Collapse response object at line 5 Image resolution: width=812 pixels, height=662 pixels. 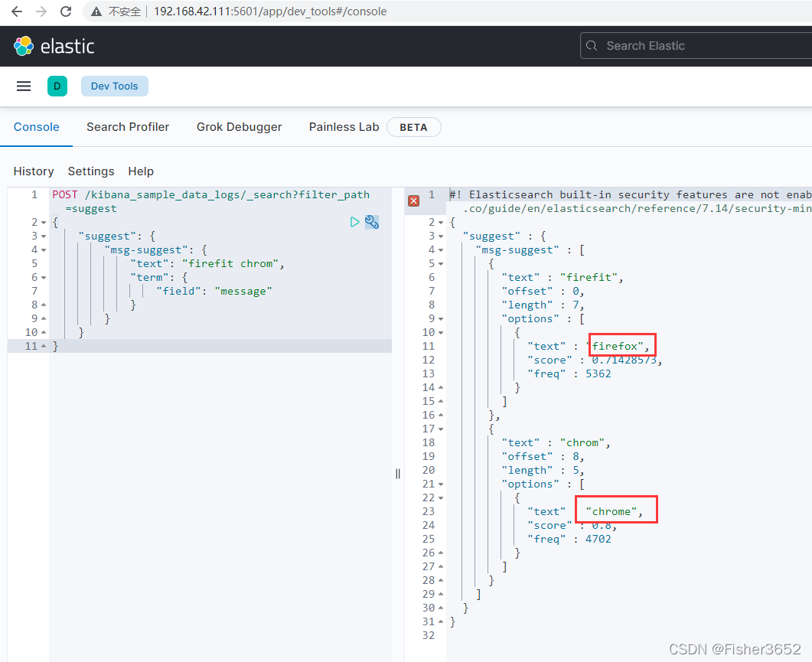coord(441,264)
